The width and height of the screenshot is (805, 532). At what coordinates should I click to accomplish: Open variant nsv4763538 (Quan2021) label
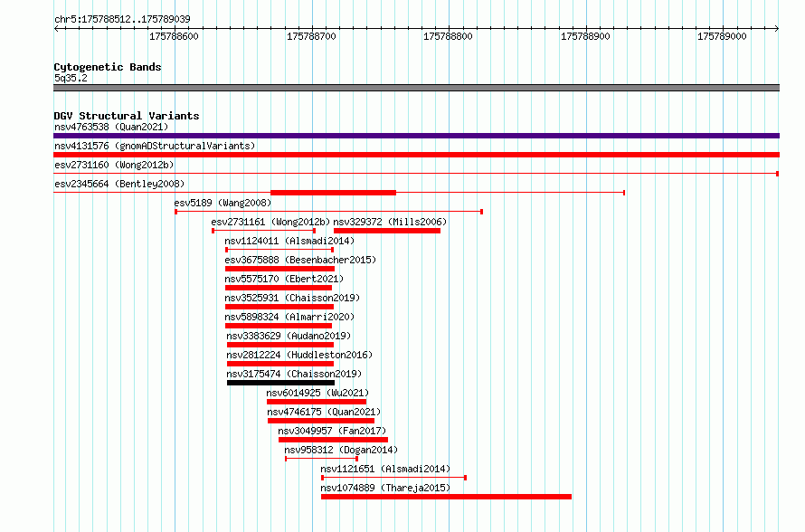[x=111, y=127]
